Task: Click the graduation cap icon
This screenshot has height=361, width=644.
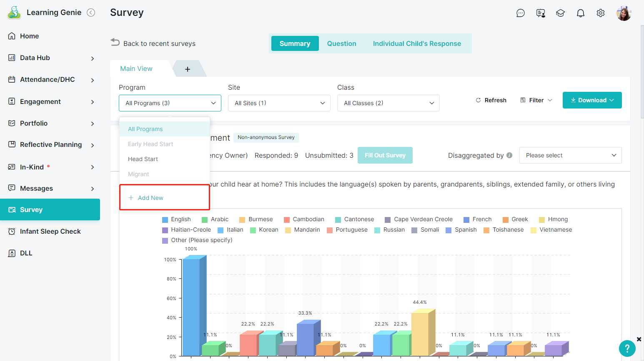Action: click(560, 13)
